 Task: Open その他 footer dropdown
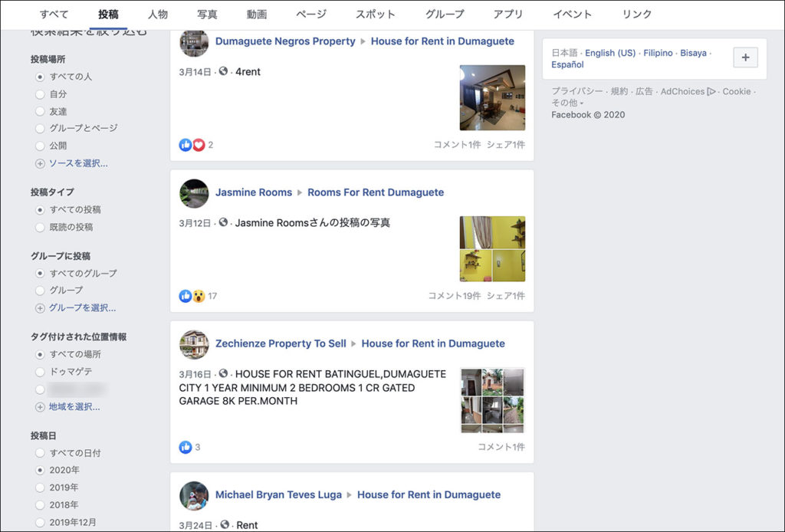[x=567, y=103]
